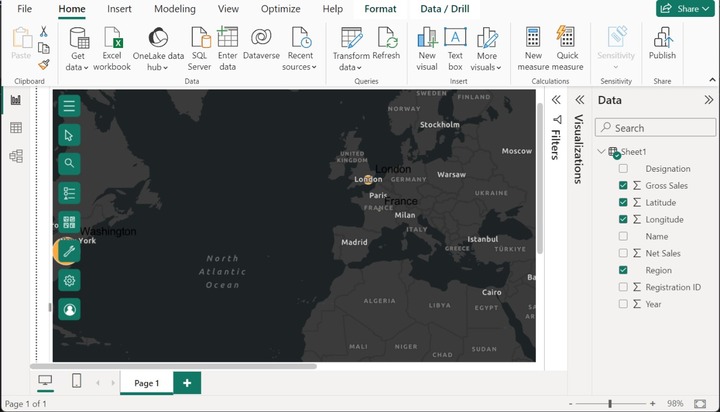
Task: Open the map settings gear icon
Action: [69, 281]
